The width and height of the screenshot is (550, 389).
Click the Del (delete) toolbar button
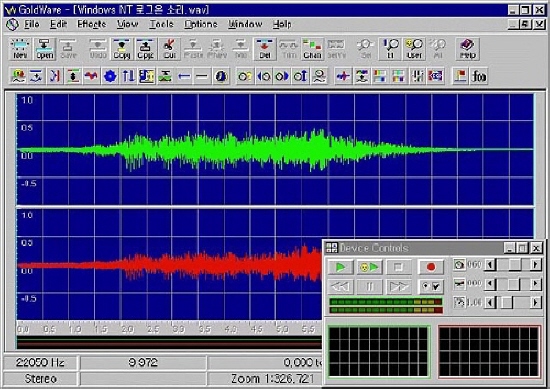click(265, 49)
